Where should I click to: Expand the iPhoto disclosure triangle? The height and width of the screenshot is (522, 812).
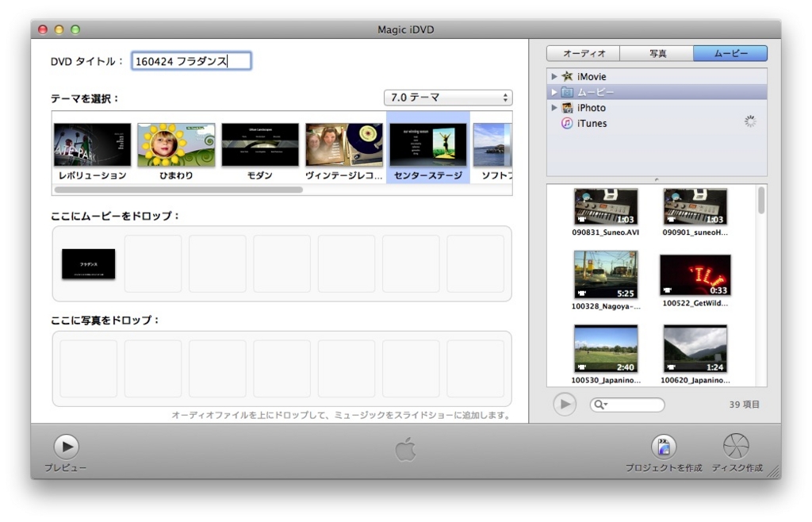[554, 108]
